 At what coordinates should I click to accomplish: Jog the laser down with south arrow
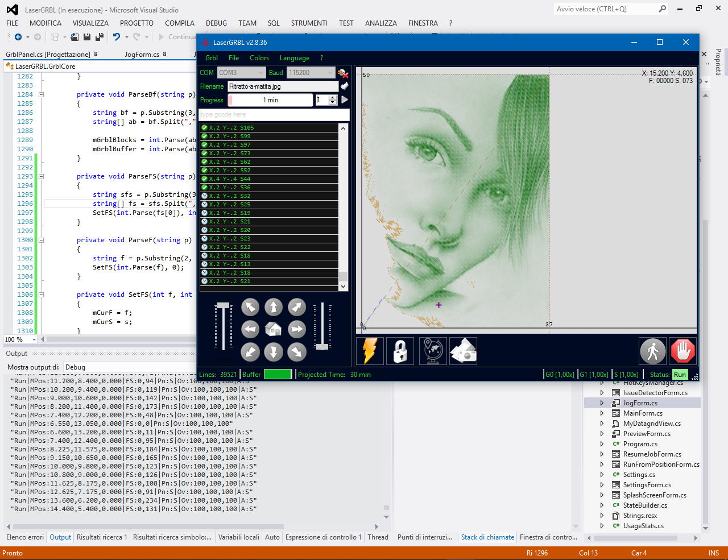tap(274, 352)
